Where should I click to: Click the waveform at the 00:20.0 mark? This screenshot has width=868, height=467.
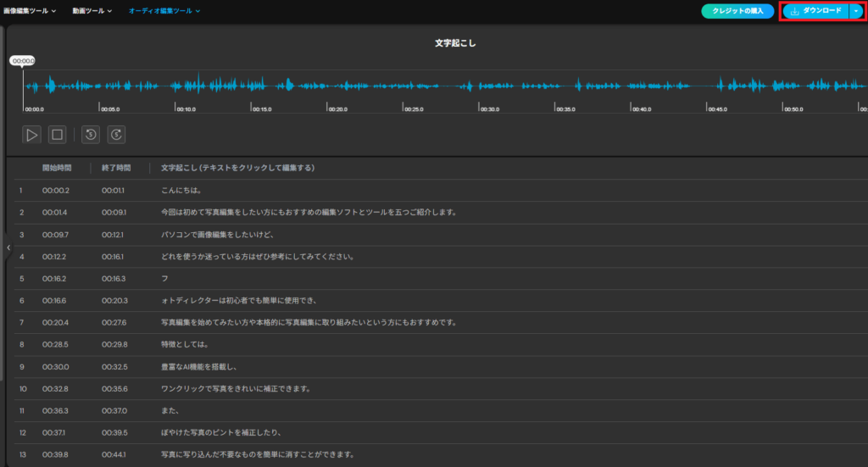pos(328,86)
